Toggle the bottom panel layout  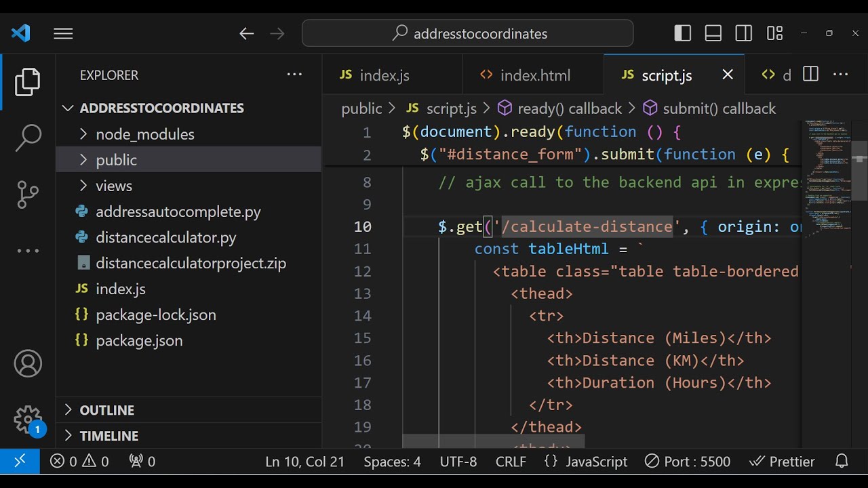[x=713, y=33]
